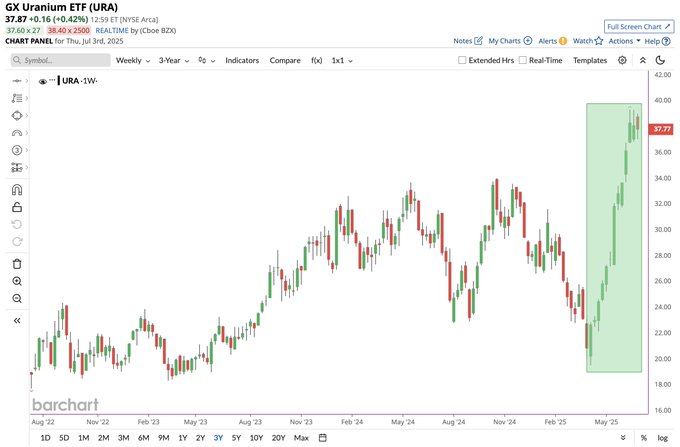
Task: Click the 37.77 price marker
Action: (661, 129)
